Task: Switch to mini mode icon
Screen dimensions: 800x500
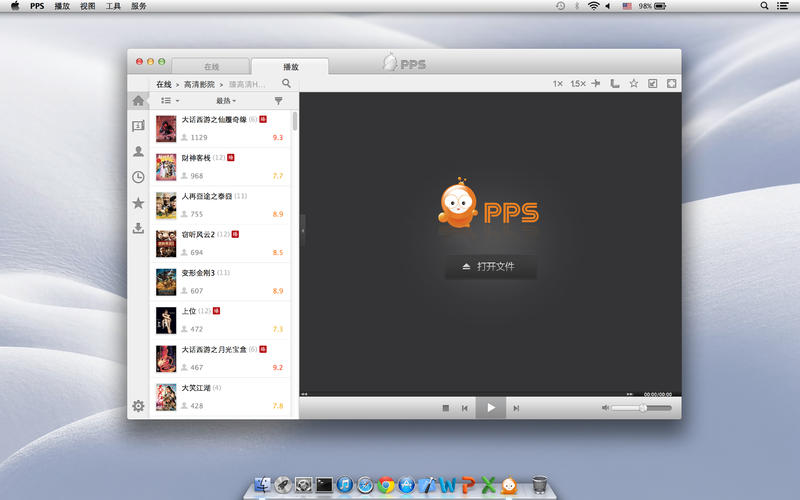Action: (653, 83)
